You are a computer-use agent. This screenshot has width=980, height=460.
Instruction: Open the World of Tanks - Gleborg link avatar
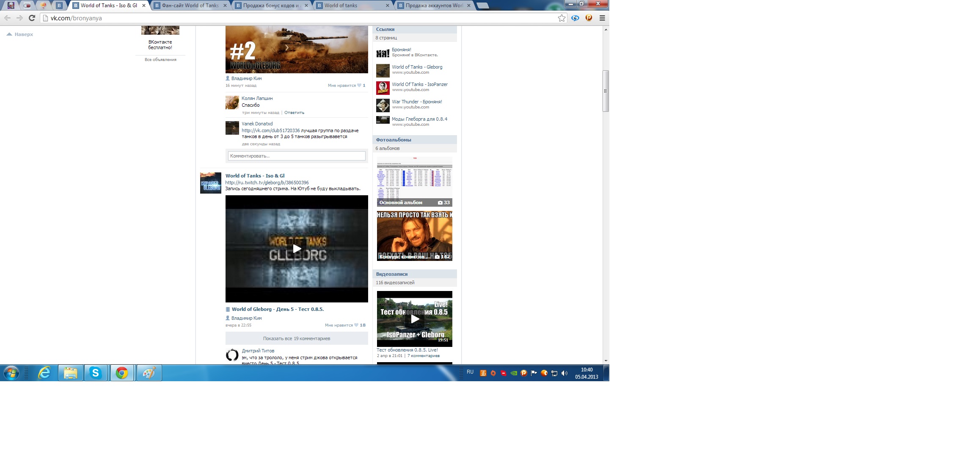click(383, 71)
